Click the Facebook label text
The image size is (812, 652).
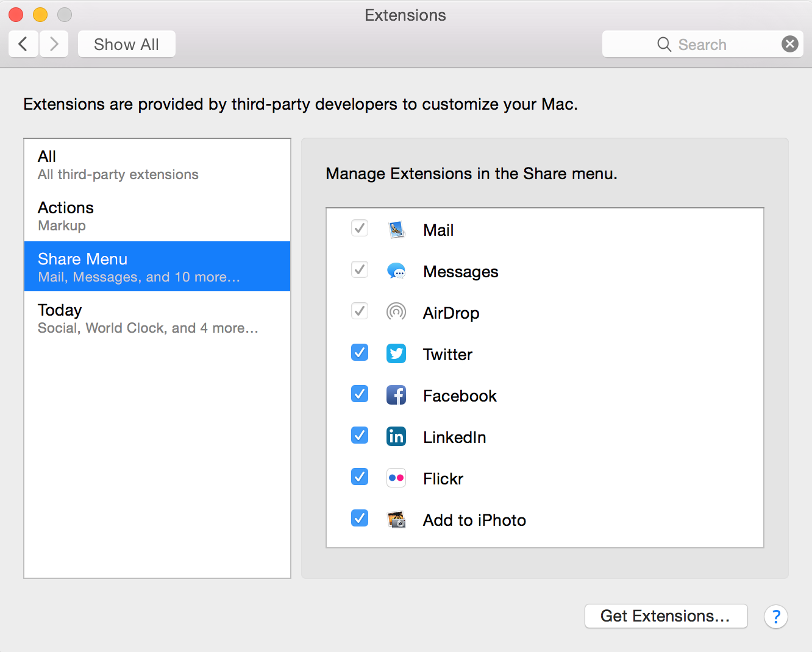(x=460, y=395)
